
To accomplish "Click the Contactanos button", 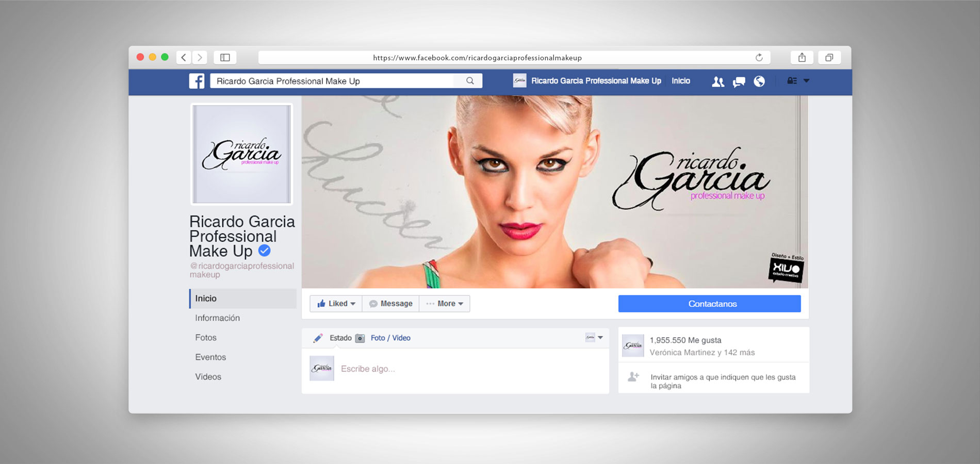I will 709,304.
